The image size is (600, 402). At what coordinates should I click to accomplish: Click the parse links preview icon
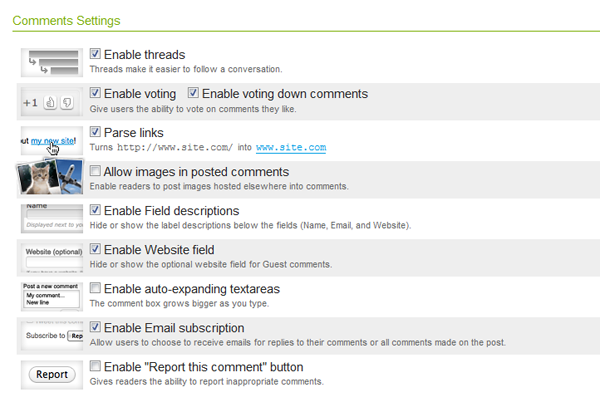(x=52, y=141)
